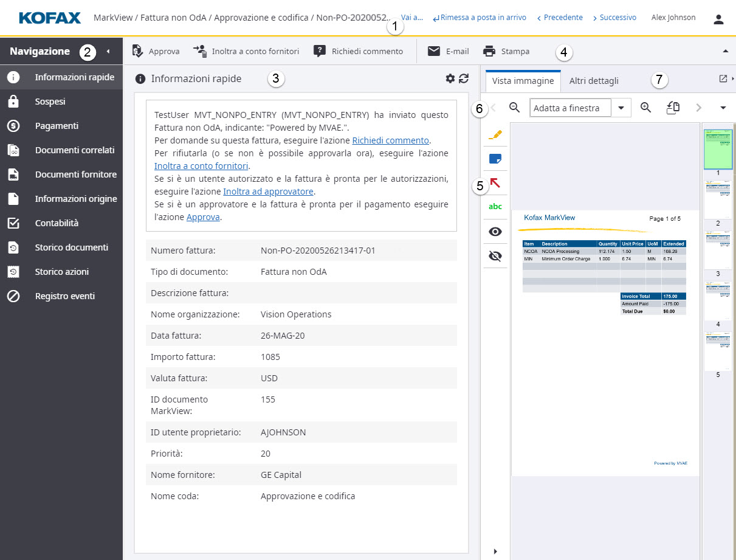Click the Approva button
736x560 pixels.
tap(156, 52)
